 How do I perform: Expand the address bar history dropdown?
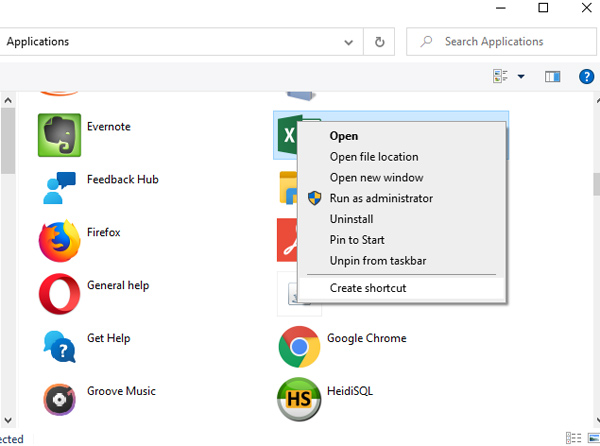[348, 42]
